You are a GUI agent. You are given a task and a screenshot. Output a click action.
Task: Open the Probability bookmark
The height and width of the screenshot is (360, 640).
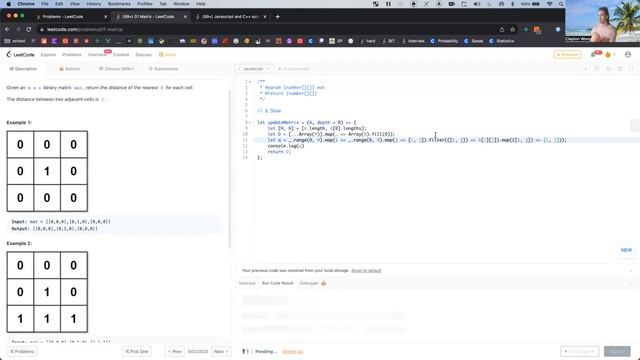(444, 41)
